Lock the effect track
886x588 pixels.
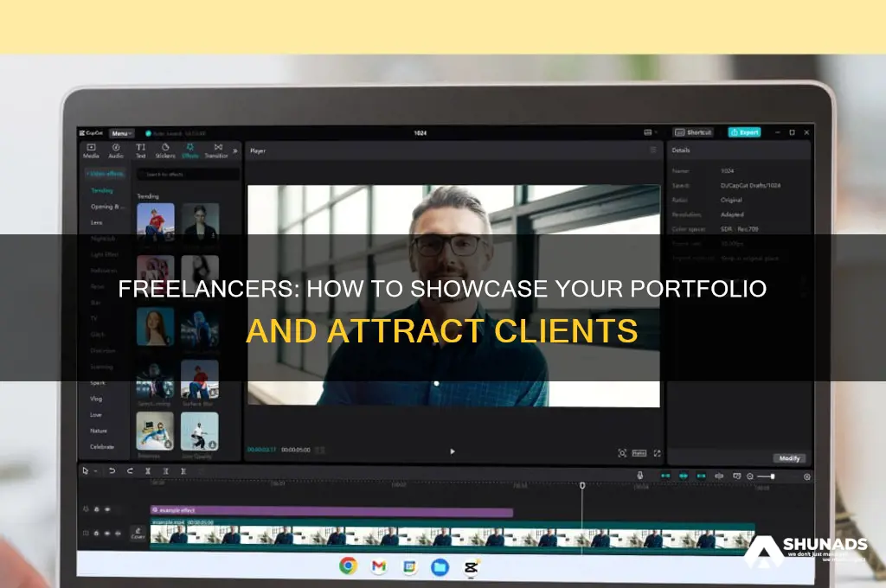[97, 509]
